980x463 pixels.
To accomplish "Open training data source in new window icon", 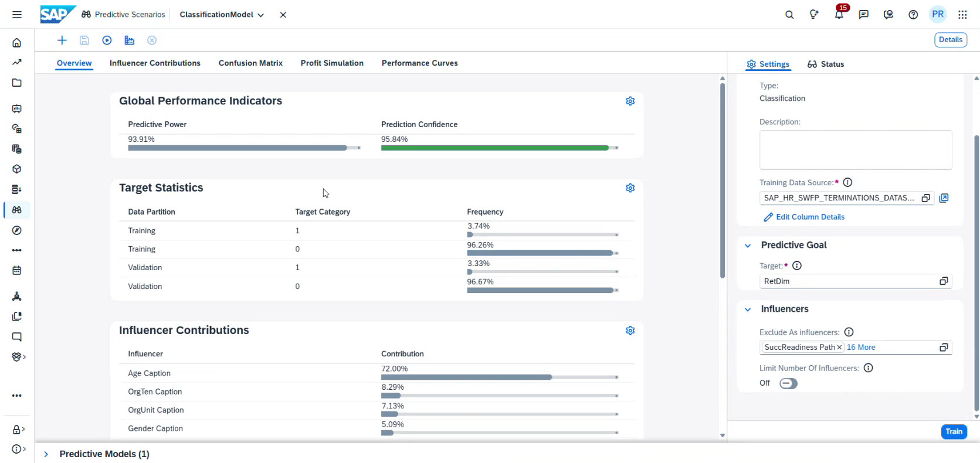I will point(944,198).
